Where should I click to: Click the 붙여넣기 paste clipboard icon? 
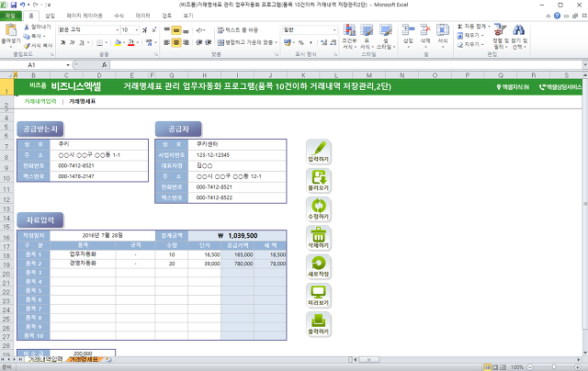click(10, 30)
